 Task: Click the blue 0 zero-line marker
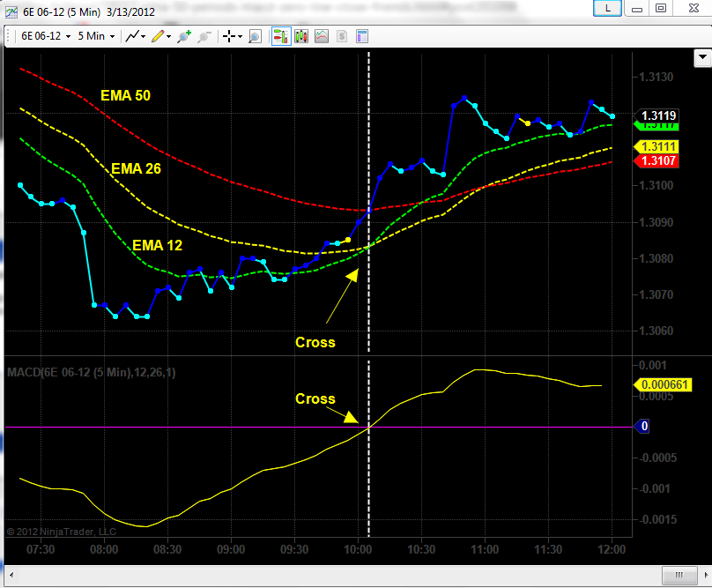pyautogui.click(x=642, y=426)
